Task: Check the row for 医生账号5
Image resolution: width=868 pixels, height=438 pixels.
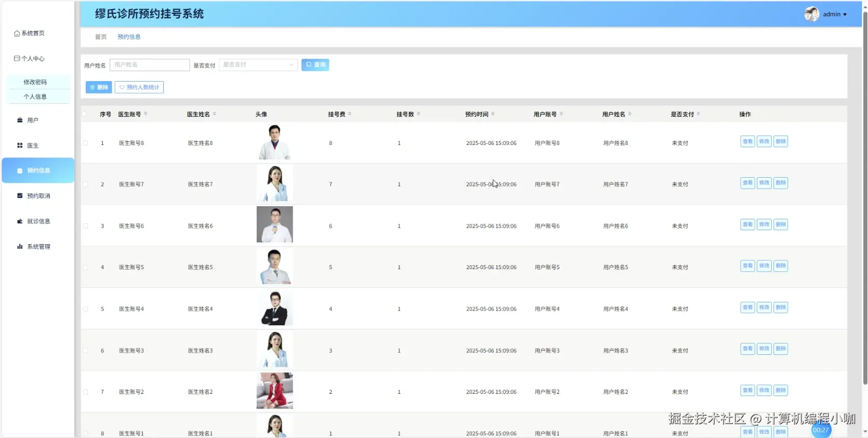Action: pyautogui.click(x=85, y=268)
